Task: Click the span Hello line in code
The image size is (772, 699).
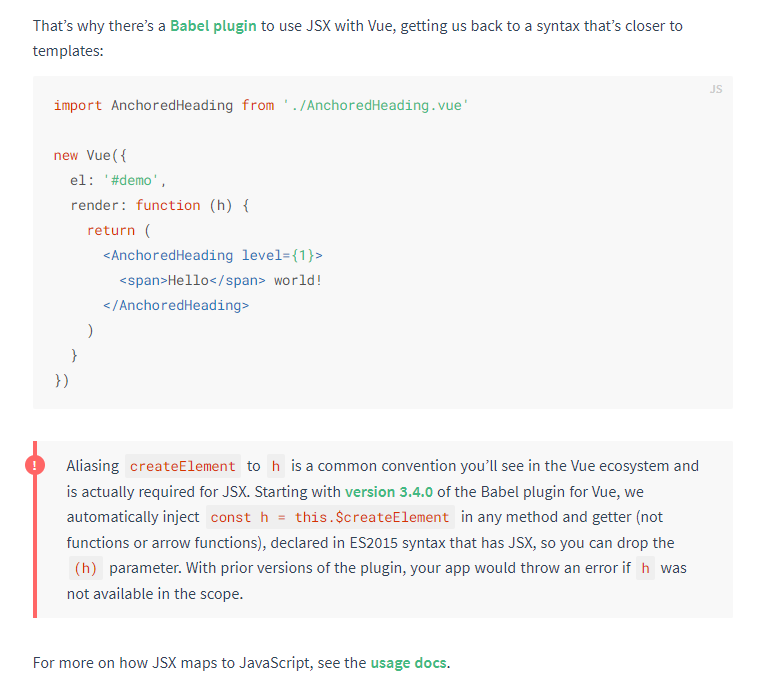Action: tap(220, 280)
